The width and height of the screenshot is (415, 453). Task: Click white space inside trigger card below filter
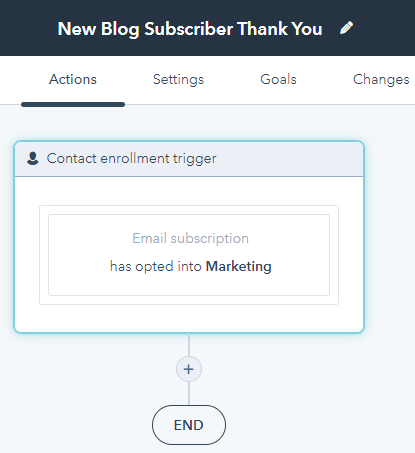[x=189, y=318]
